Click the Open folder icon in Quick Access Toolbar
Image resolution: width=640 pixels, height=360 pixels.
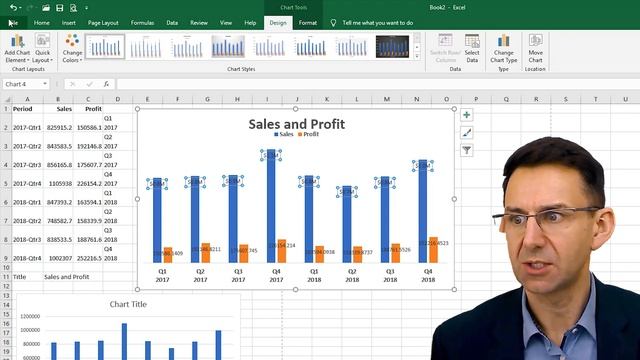pos(46,8)
